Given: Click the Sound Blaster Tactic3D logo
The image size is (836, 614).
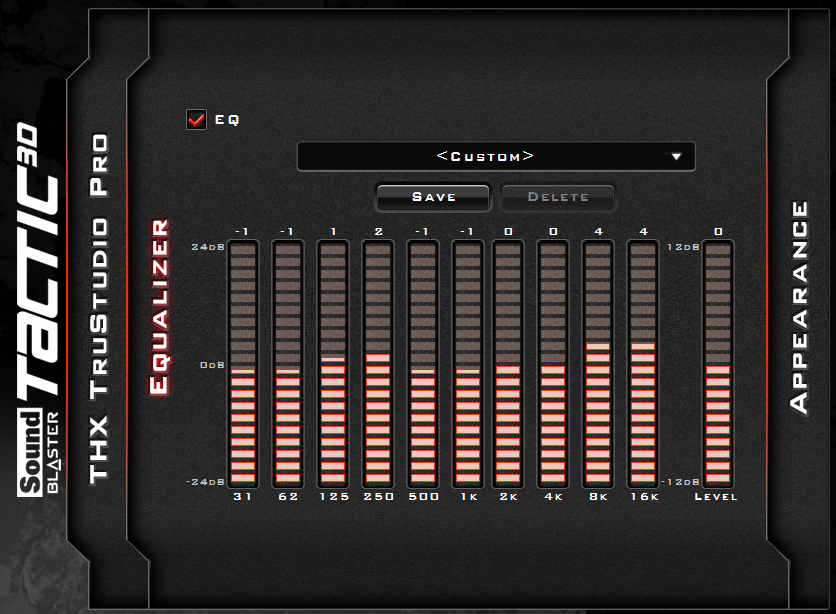Looking at the screenshot, I should (37, 309).
